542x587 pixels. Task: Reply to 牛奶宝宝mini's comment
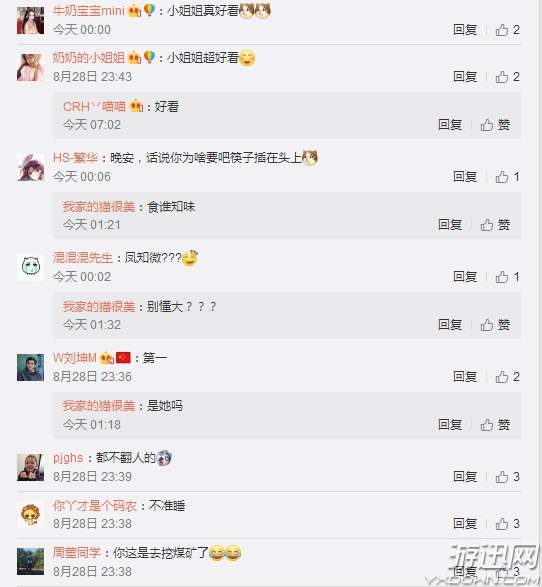point(465,30)
